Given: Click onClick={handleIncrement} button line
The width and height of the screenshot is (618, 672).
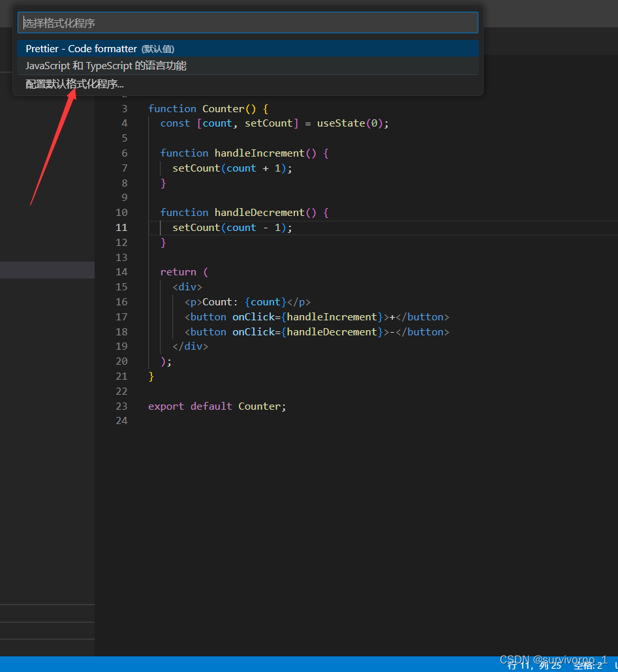Looking at the screenshot, I should [x=317, y=316].
